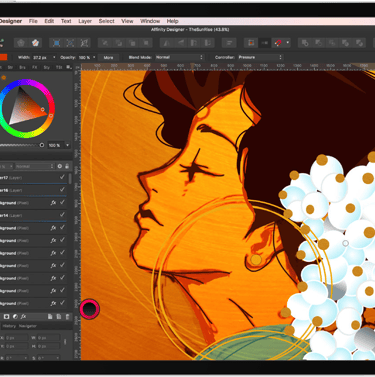375x377 pixels.
Task: Click the red square icon left of snapping
Action: click(251, 43)
